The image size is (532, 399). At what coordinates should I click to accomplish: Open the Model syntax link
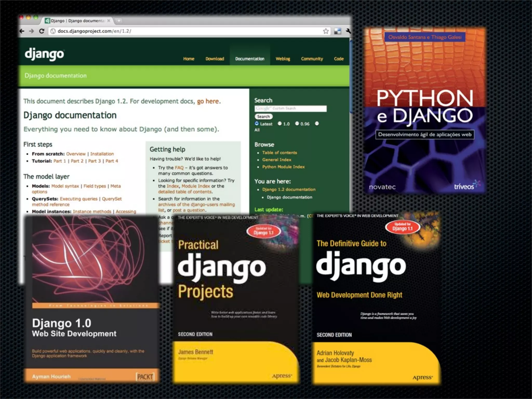[65, 186]
